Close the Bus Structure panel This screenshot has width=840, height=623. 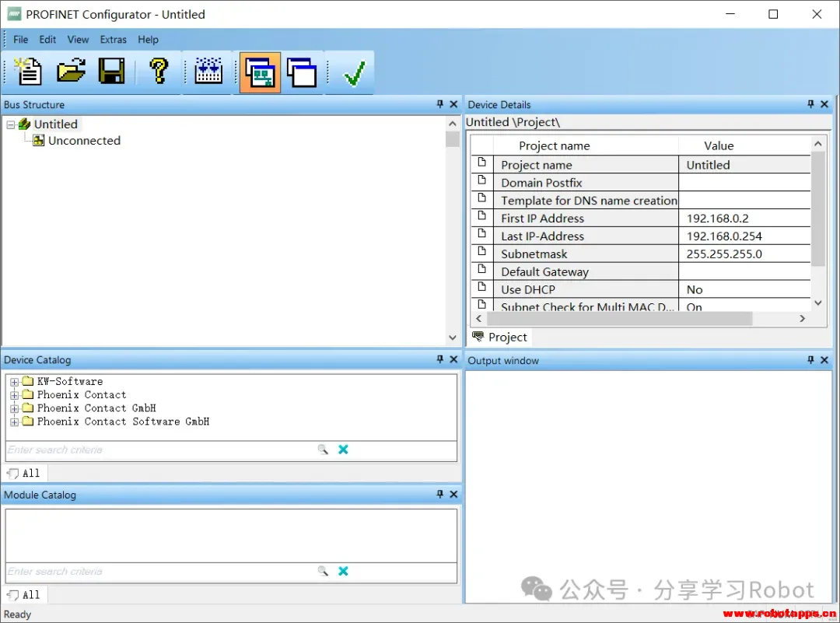pos(453,104)
